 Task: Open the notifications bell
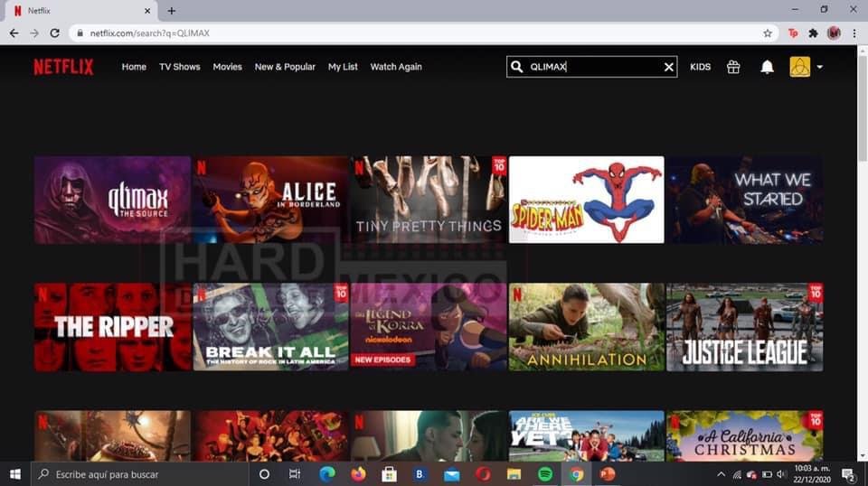767,67
